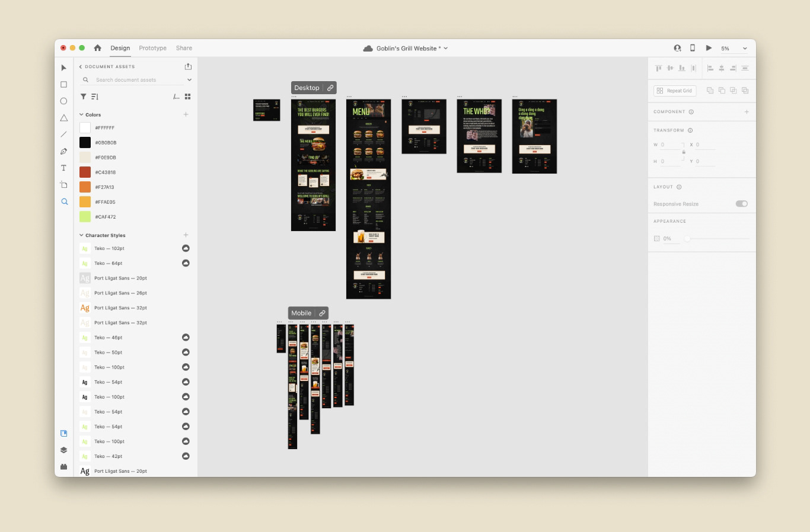
Task: Publish assets with the share icon
Action: [188, 66]
